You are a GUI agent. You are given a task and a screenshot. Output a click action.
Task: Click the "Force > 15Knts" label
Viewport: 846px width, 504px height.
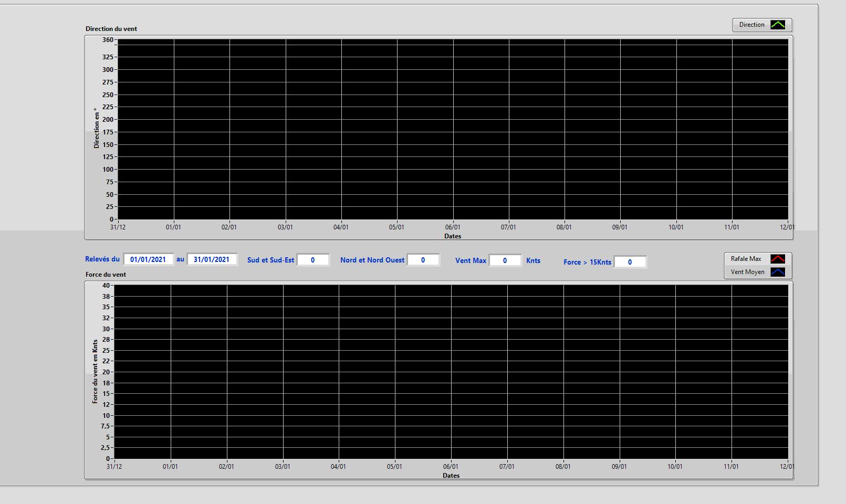coord(587,262)
